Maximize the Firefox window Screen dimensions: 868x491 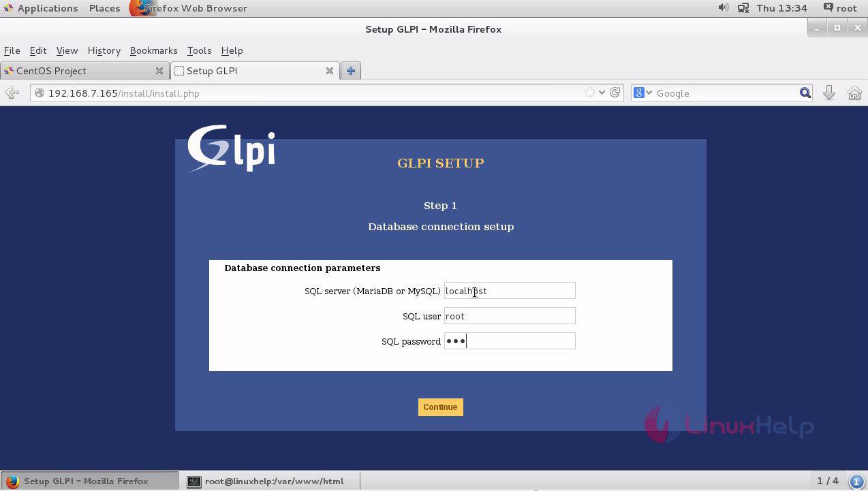[x=837, y=29]
